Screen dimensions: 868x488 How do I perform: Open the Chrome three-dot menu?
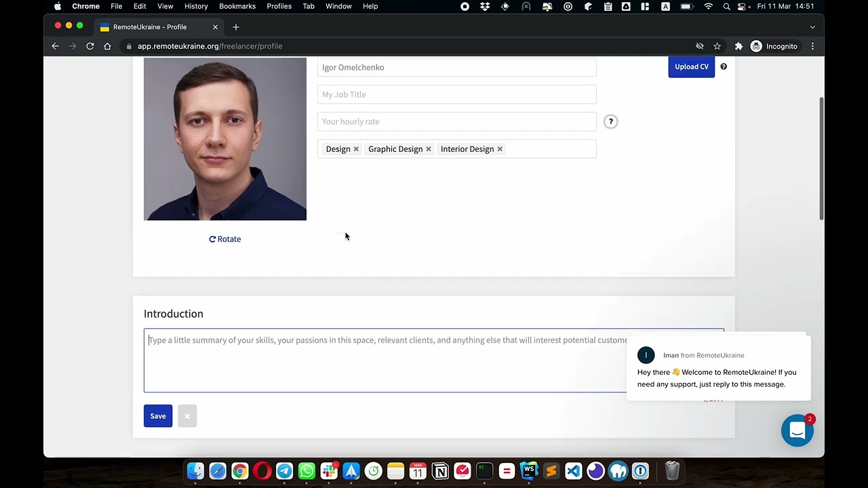click(812, 46)
